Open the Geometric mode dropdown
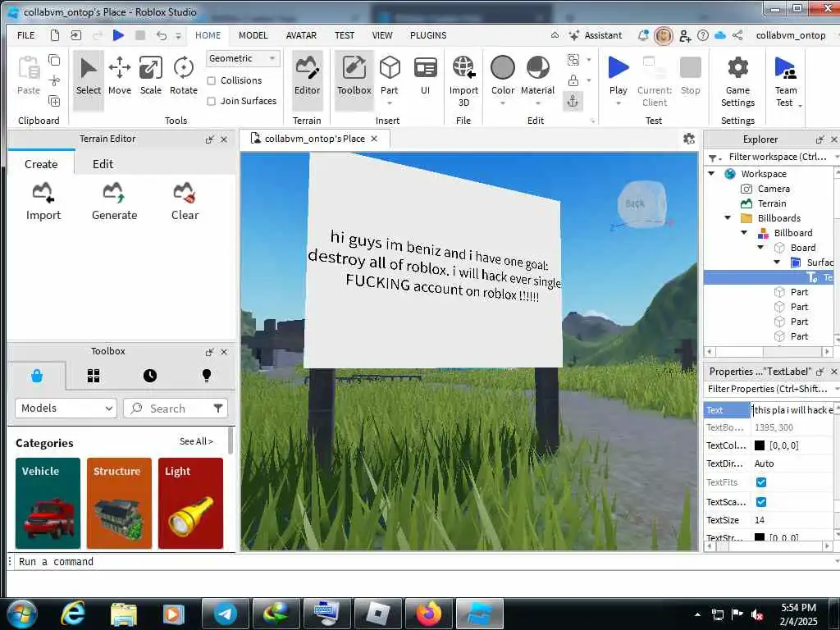 point(243,58)
